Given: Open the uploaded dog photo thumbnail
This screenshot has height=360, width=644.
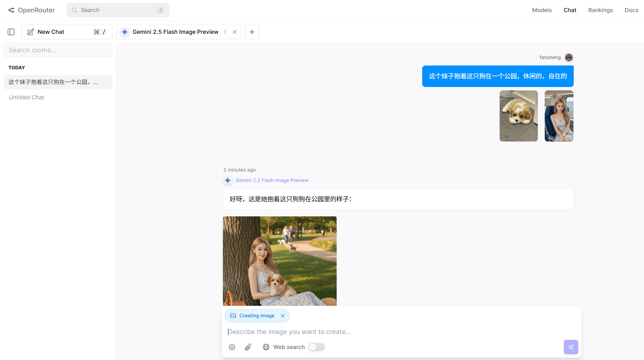Looking at the screenshot, I should tap(518, 116).
